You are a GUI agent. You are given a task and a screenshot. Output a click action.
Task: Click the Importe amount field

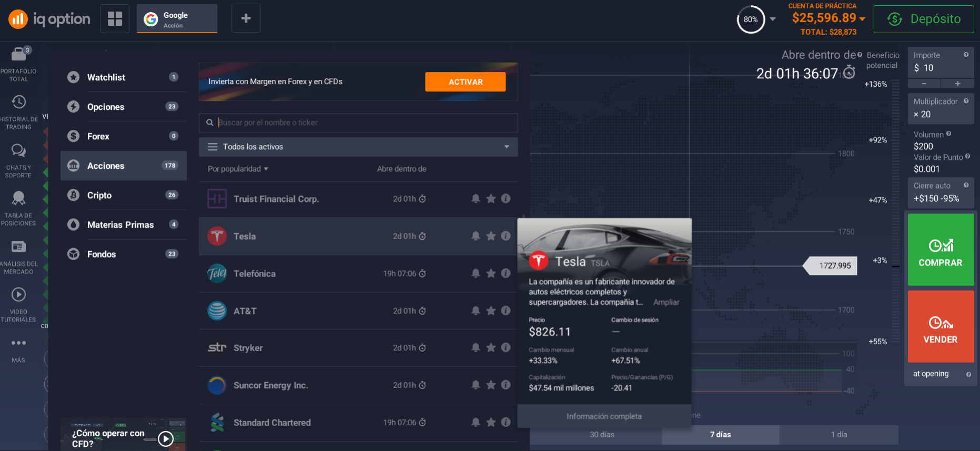941,63
